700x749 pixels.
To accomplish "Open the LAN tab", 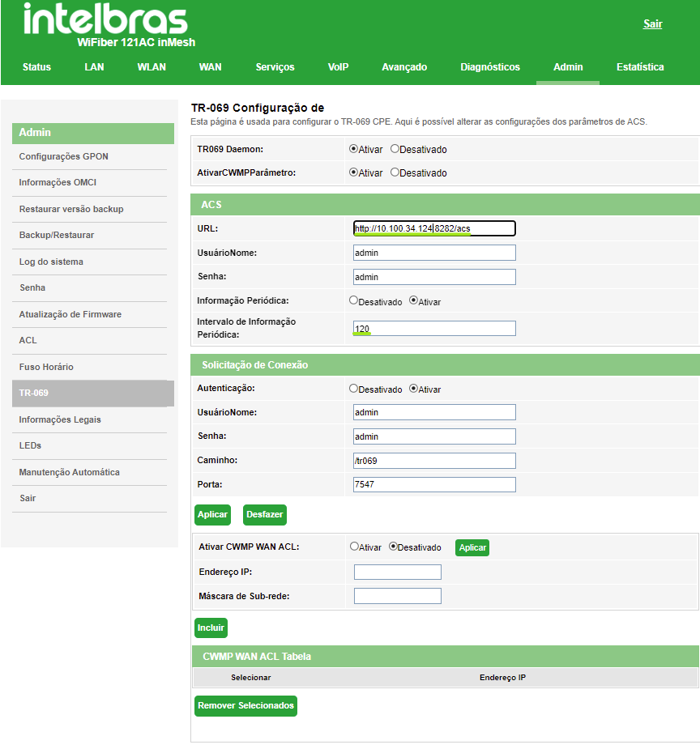I will 94,67.
